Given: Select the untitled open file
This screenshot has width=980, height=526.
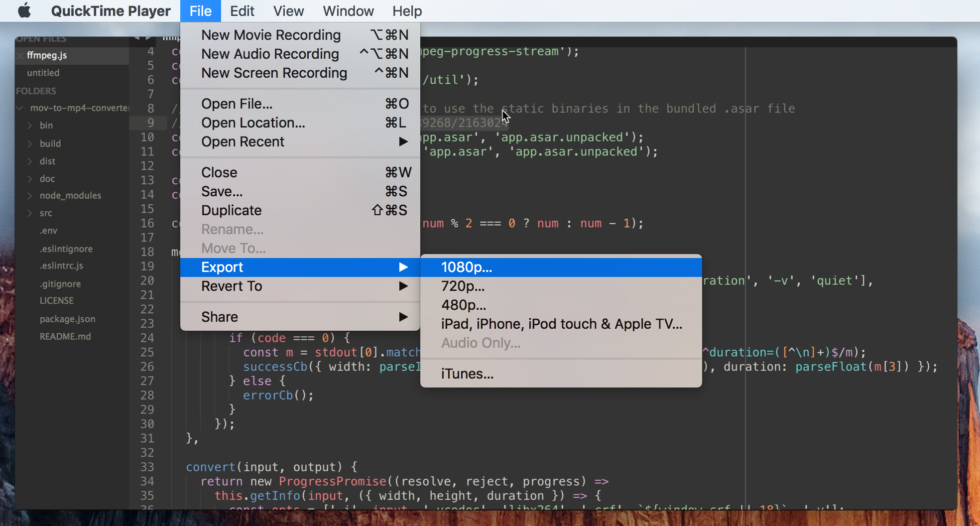Looking at the screenshot, I should click(43, 73).
